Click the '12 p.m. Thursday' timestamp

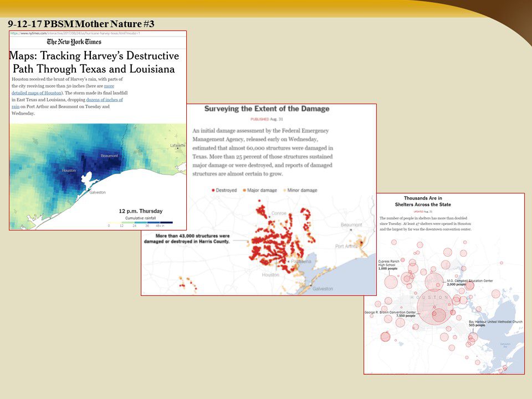140,211
